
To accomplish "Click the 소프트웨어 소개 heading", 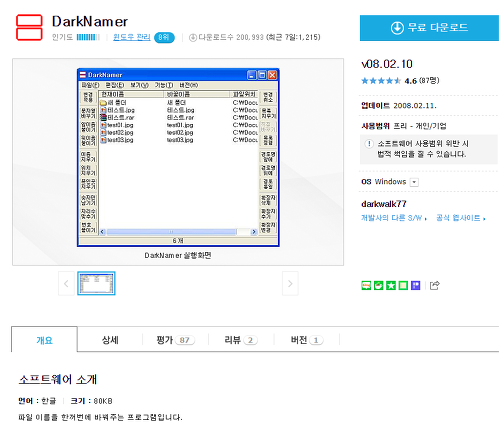I will 58,379.
